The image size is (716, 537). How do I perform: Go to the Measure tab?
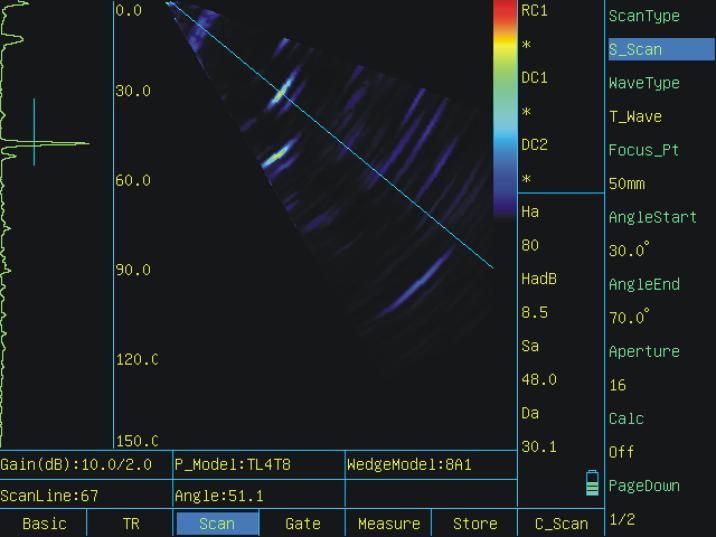click(388, 524)
